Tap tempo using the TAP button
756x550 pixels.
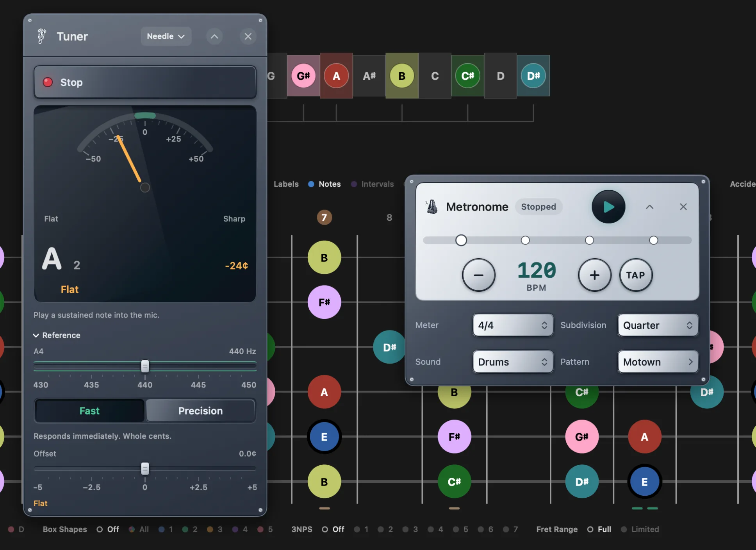[636, 275]
